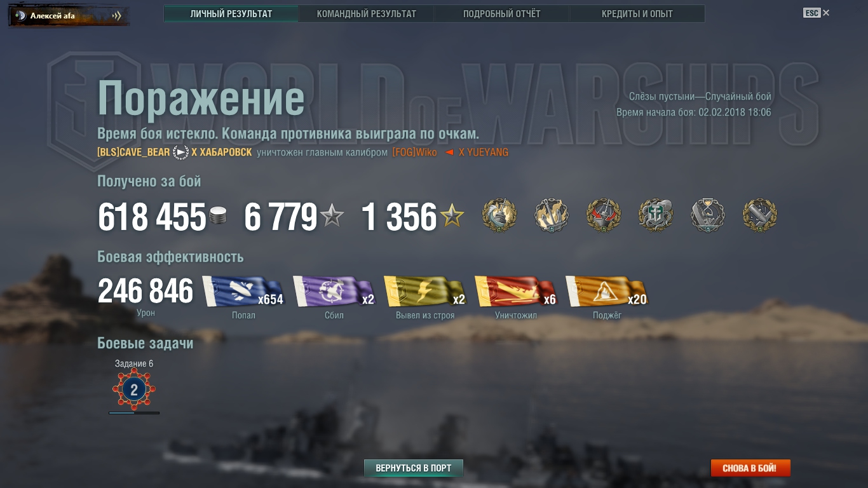Click the red 'Уничтожил' ribbon x6
The width and height of the screenshot is (868, 488).
516,292
